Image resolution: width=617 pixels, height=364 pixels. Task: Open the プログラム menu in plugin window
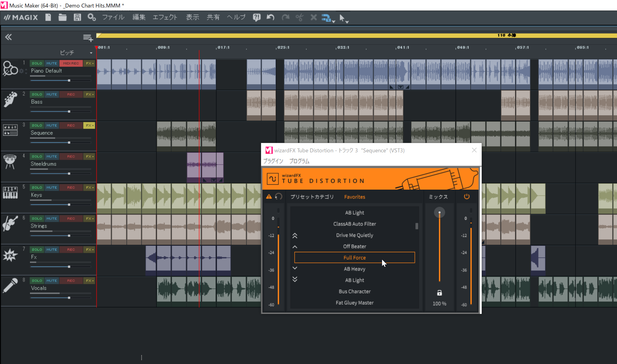pyautogui.click(x=299, y=161)
